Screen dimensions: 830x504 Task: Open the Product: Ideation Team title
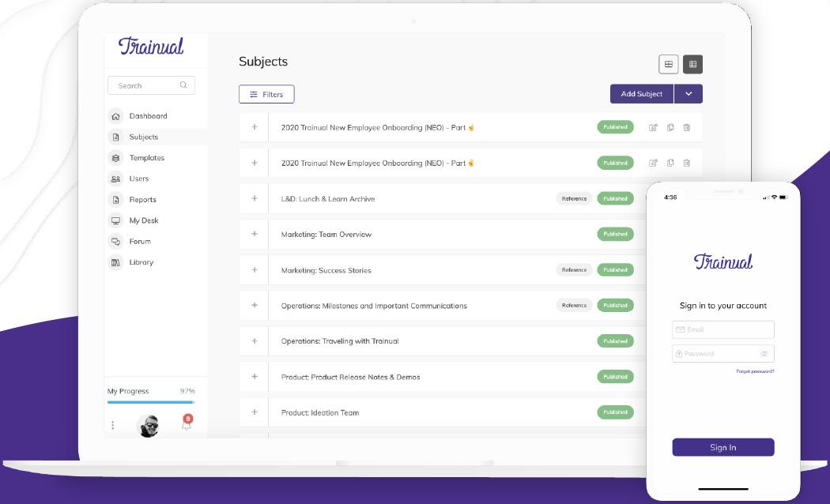(x=319, y=412)
